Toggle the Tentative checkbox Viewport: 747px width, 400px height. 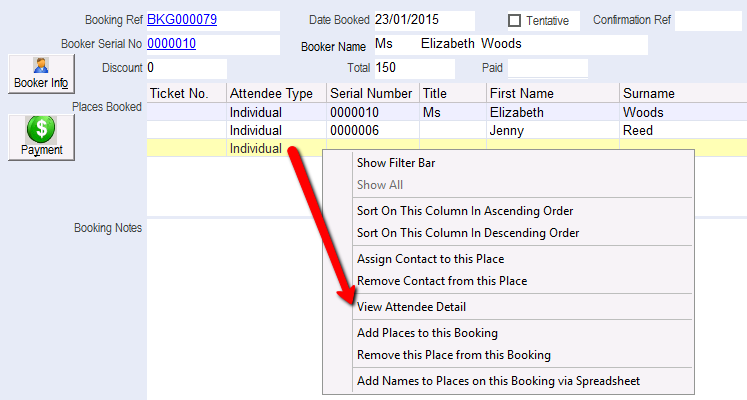[x=515, y=21]
